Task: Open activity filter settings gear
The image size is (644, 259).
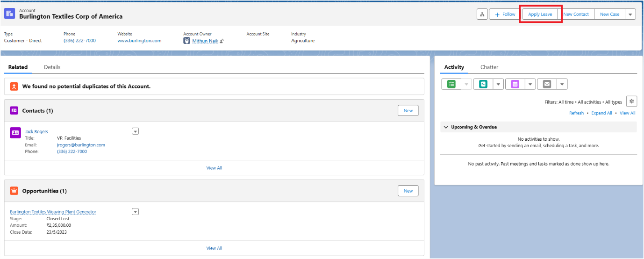Action: click(631, 101)
